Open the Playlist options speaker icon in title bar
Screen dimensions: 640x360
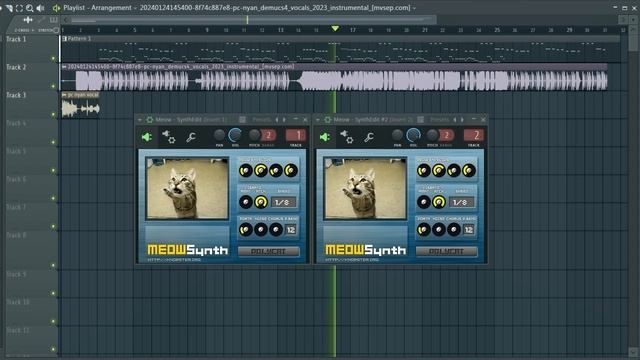click(x=56, y=8)
